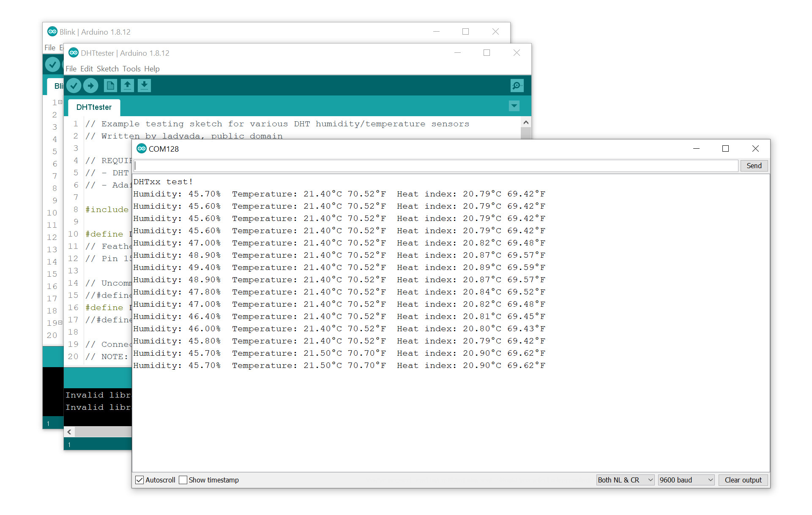Click the horizontal scroll left arrow in DHTtester console
This screenshot has height=515, width=812.
pyautogui.click(x=69, y=432)
